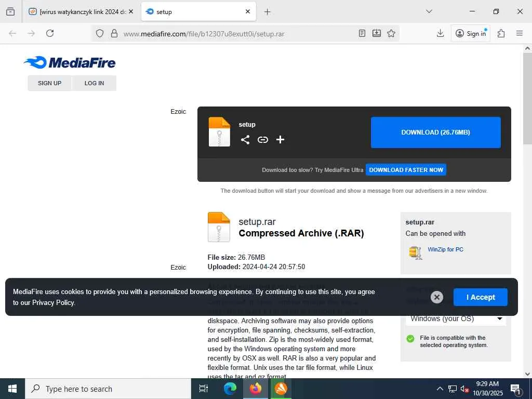Image resolution: width=532 pixels, height=399 pixels.
Task: Click the scrollbar up arrow
Action: [x=527, y=48]
